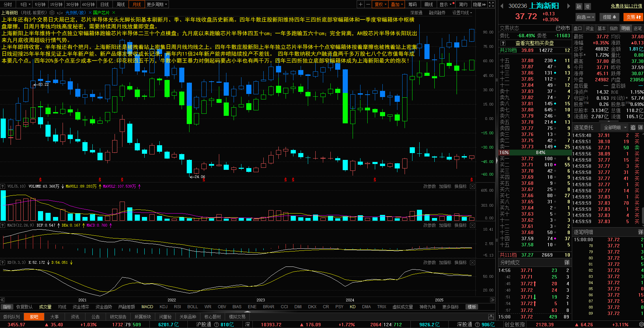Viewport: 644px width, 328px height.
Task: Open 全部明细 filter dropdown
Action: tap(615, 127)
